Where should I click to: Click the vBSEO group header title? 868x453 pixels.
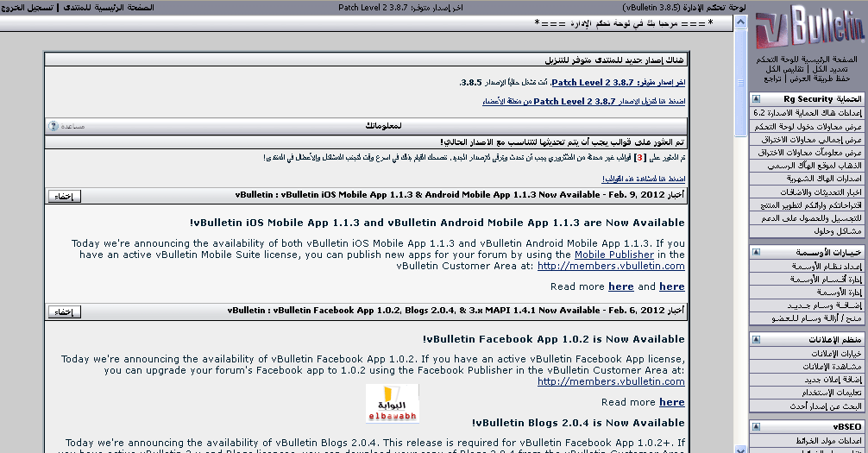847,427
